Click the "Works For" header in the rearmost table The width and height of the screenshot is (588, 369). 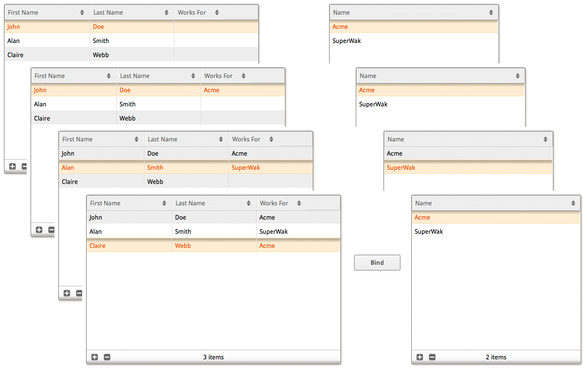click(192, 12)
